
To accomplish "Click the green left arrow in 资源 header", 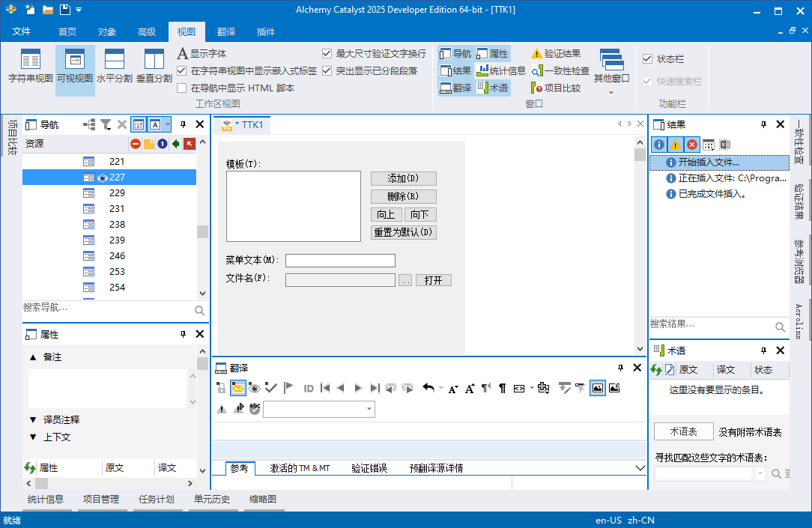I will [x=176, y=144].
